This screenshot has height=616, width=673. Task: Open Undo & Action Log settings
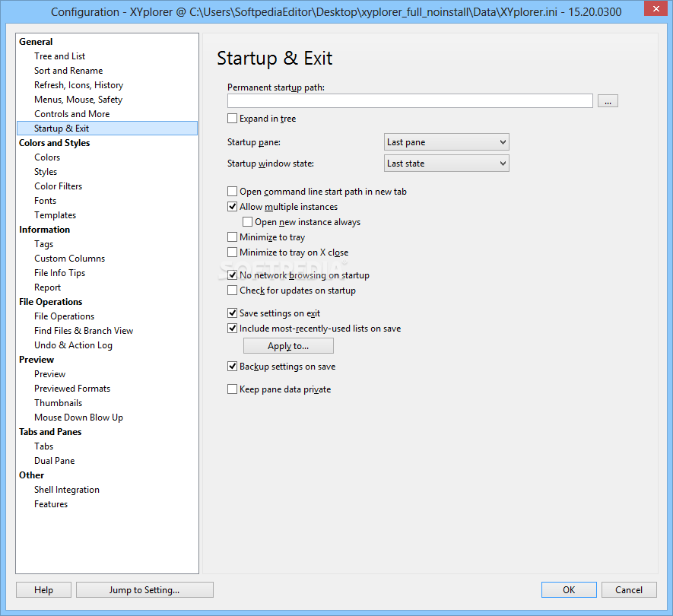click(74, 345)
